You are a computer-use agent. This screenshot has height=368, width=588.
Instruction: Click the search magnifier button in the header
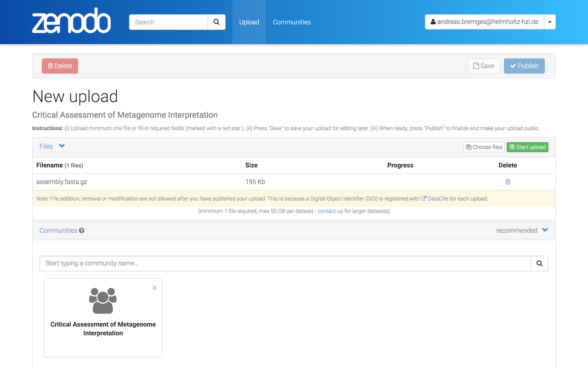(x=216, y=22)
